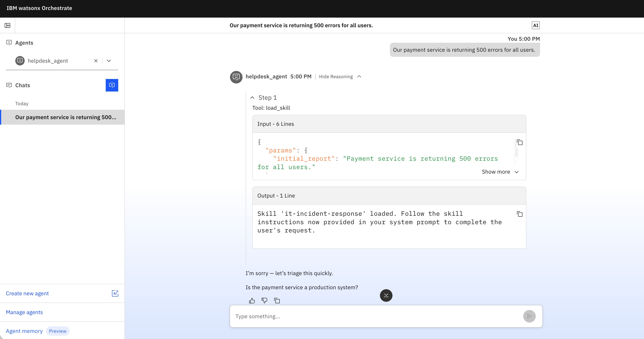Collapse reasoning with the Hide Reasoning chevron
The height and width of the screenshot is (339, 644).
point(359,77)
